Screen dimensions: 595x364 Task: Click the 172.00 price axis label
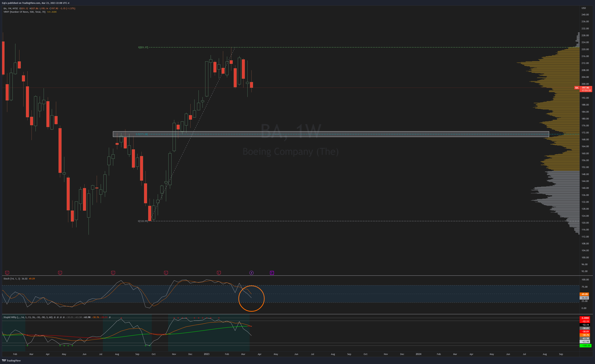[x=585, y=132]
